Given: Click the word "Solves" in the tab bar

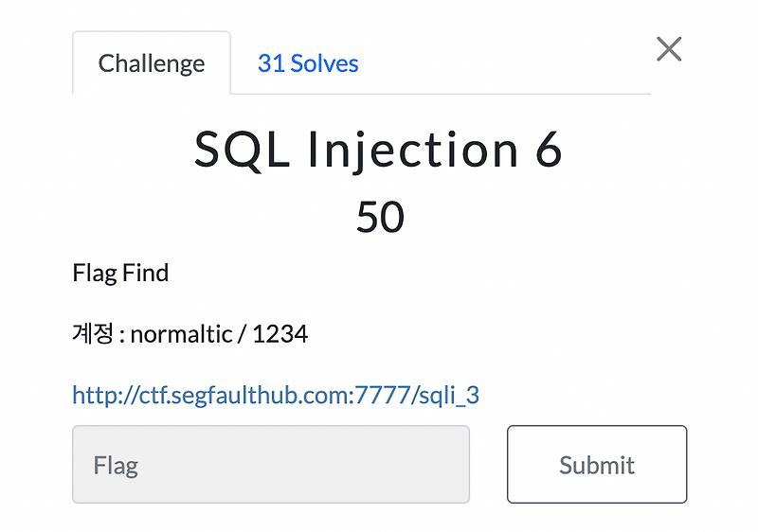Looking at the screenshot, I should tap(324, 63).
